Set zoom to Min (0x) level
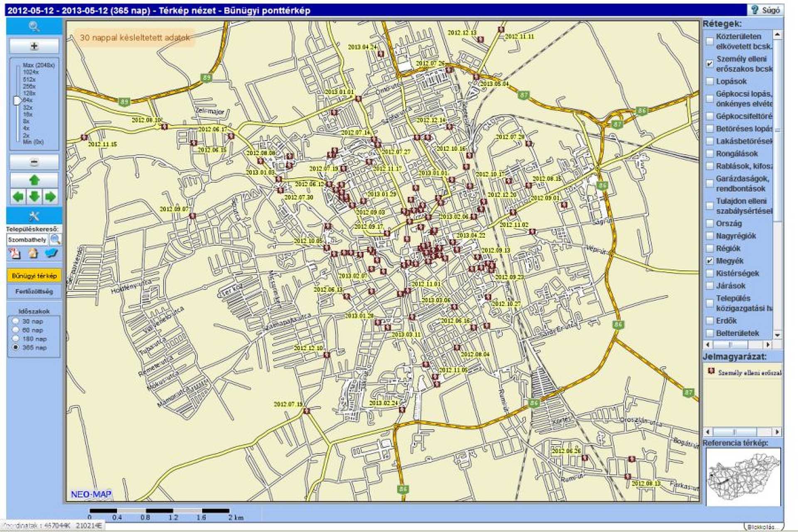Screen dimensions: 798x532 click(x=33, y=142)
